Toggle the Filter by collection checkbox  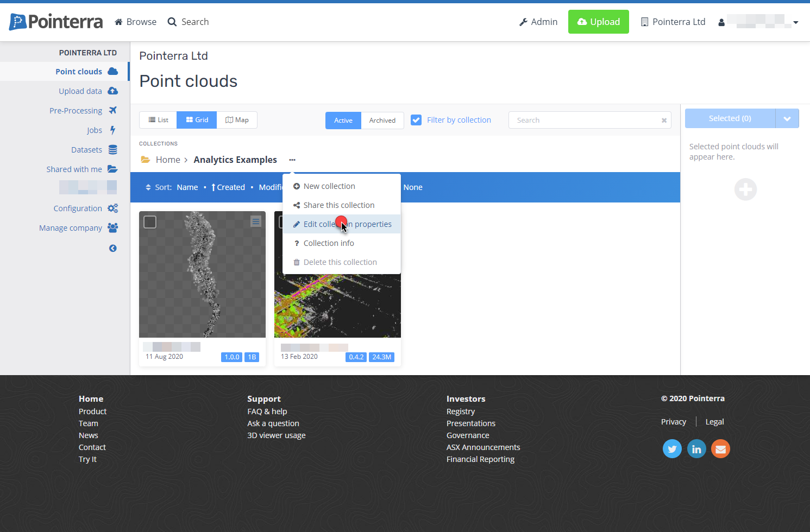pos(416,120)
